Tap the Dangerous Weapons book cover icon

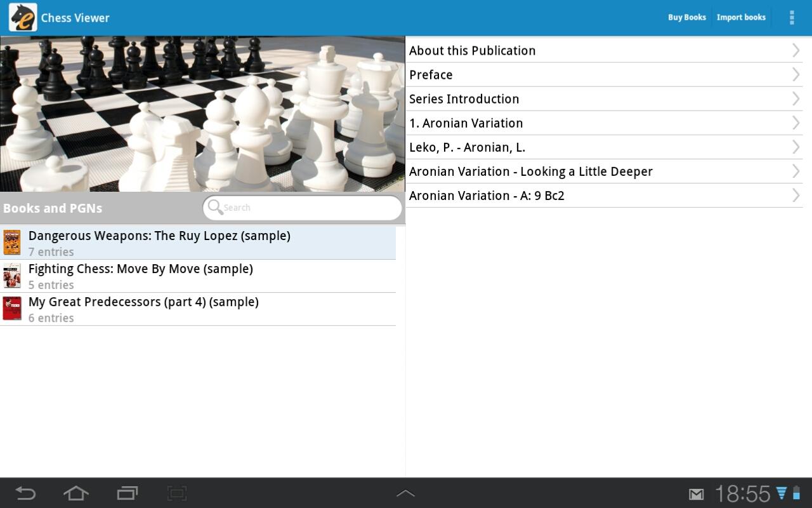12,243
